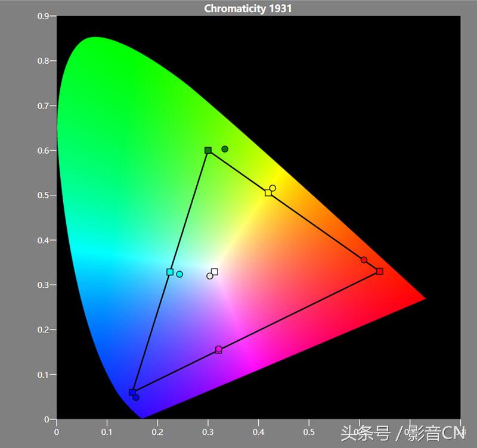Select the red circle measured point
The height and width of the screenshot is (448, 477).
[364, 260]
